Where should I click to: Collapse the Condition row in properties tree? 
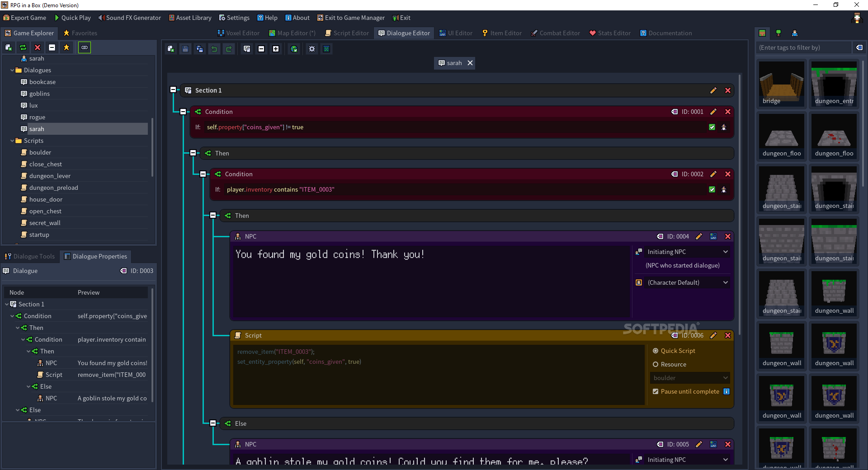(x=12, y=316)
